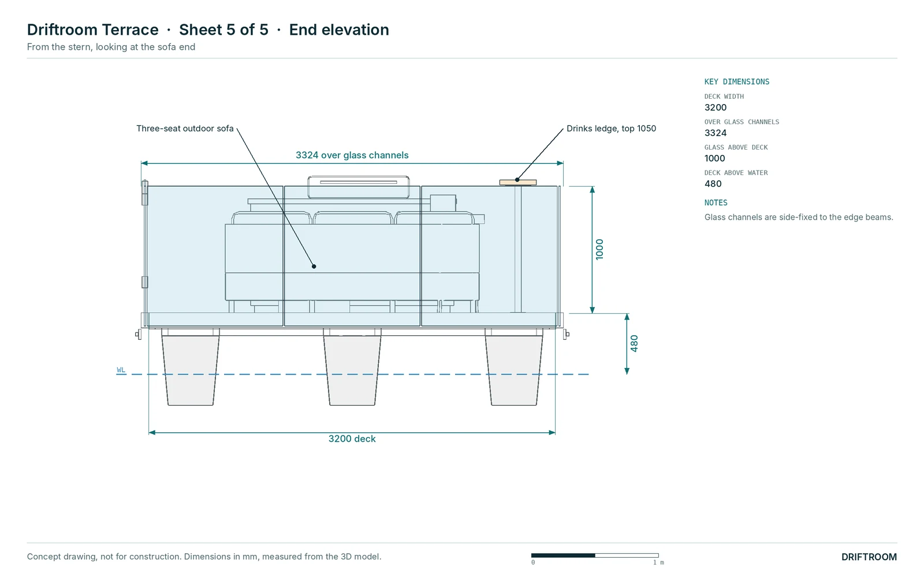Click the rotated "1000" dimension beside the glass
924x578 pixels.
click(x=599, y=249)
